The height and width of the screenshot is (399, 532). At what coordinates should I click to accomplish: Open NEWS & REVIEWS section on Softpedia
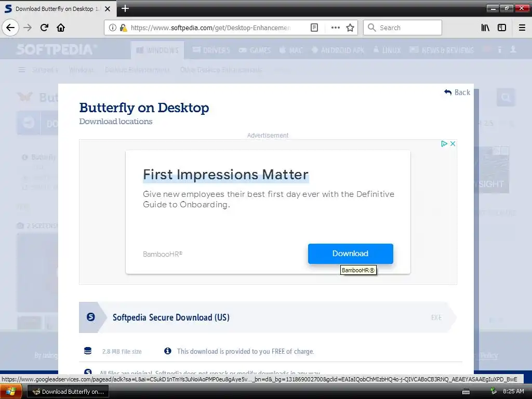(x=442, y=50)
